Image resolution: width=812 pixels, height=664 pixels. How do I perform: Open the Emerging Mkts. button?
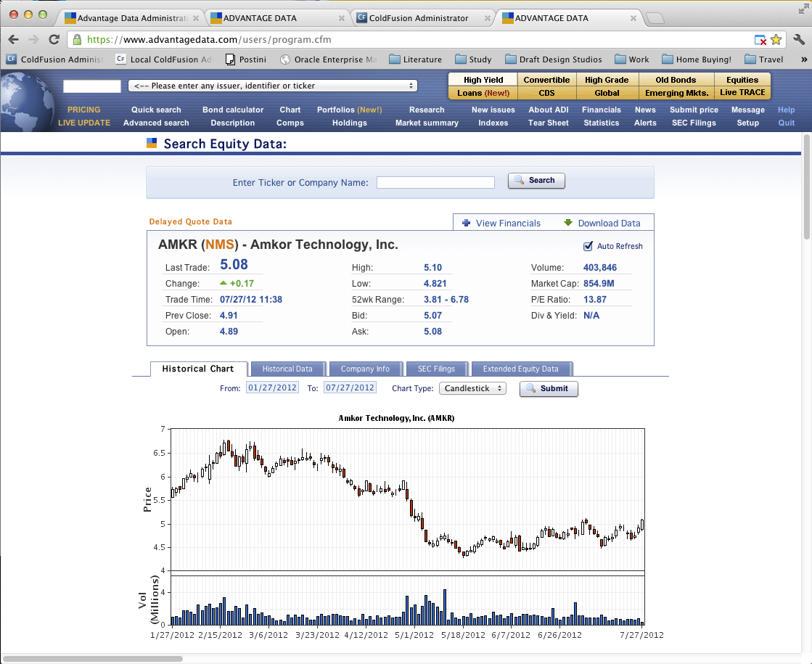tap(676, 93)
